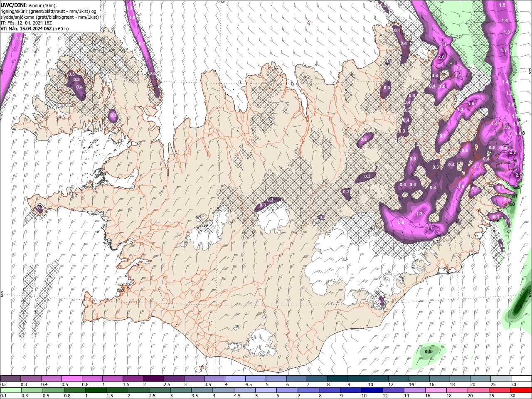Click the 2.6 precipitation value on the map
The image size is (532, 399).
coord(441,57)
